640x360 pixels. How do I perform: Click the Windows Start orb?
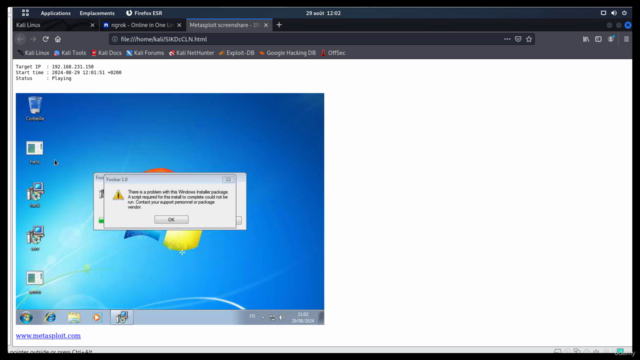pos(27,317)
